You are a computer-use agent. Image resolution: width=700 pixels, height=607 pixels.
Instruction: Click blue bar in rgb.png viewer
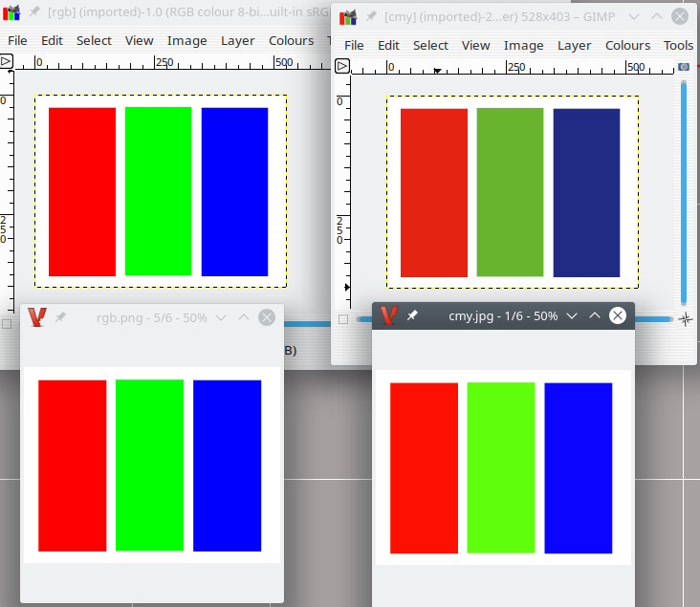pos(227,466)
